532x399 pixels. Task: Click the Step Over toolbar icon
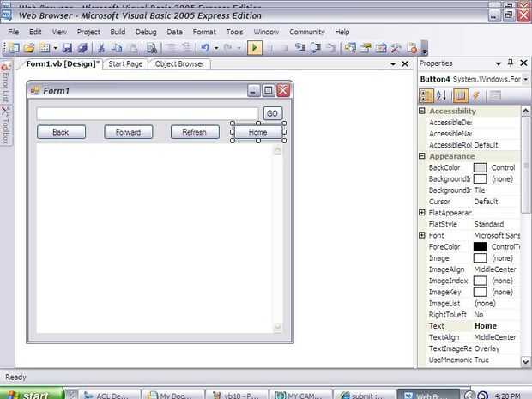(x=316, y=48)
